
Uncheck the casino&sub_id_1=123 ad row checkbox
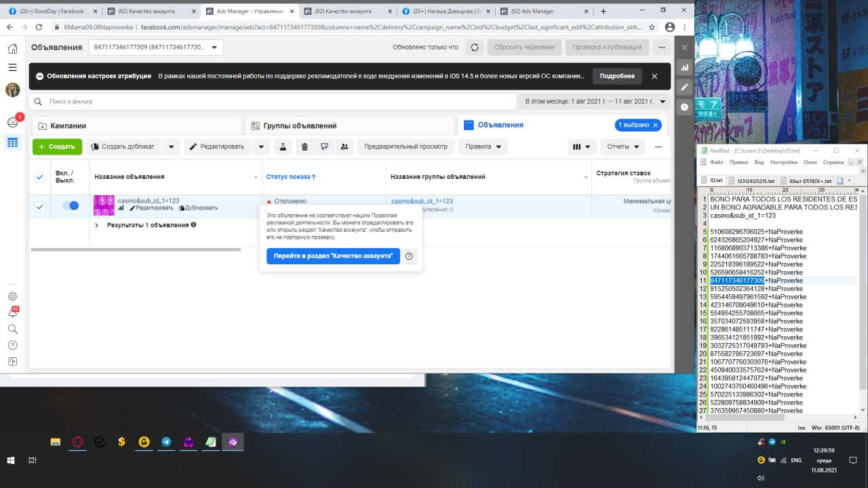click(x=40, y=206)
